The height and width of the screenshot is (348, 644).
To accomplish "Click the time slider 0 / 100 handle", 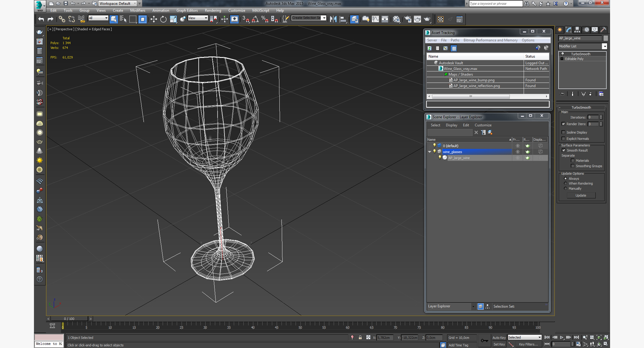I will click(x=69, y=319).
